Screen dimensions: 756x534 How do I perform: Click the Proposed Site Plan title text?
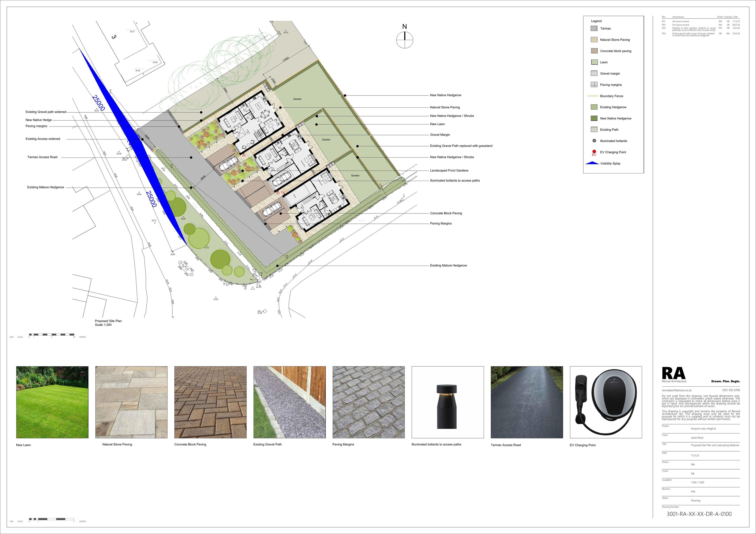(x=108, y=321)
